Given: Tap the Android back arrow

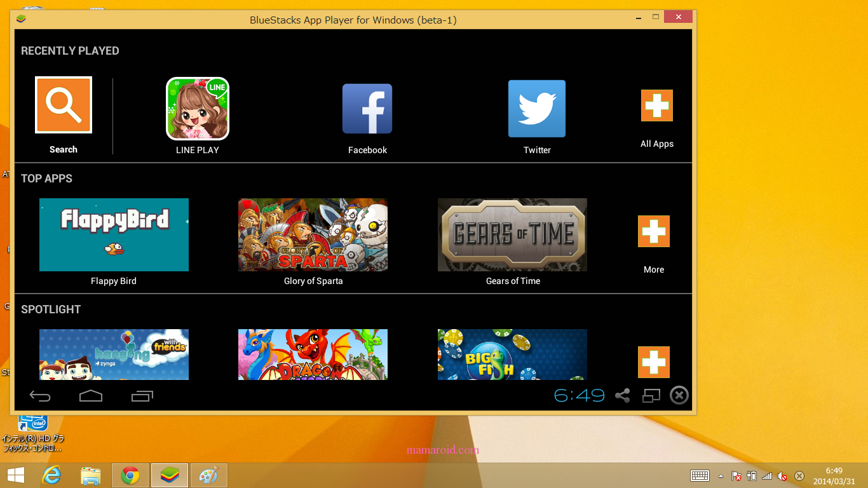Looking at the screenshot, I should (x=40, y=396).
